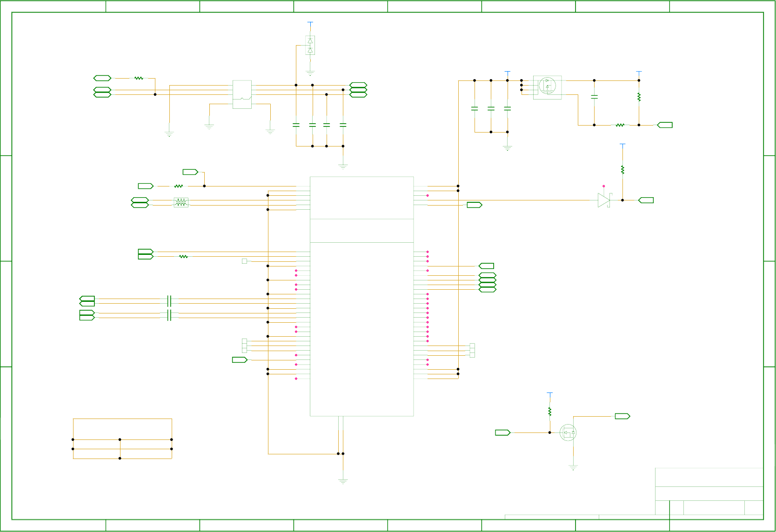776x532 pixels.
Task: Select the port above the resistor junction near the choke
Action: click(190, 172)
